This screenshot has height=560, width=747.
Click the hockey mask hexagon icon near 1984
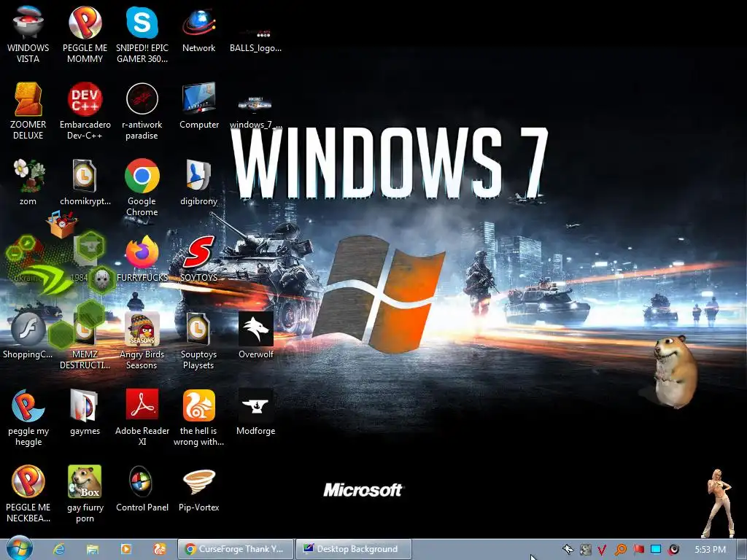click(x=101, y=280)
